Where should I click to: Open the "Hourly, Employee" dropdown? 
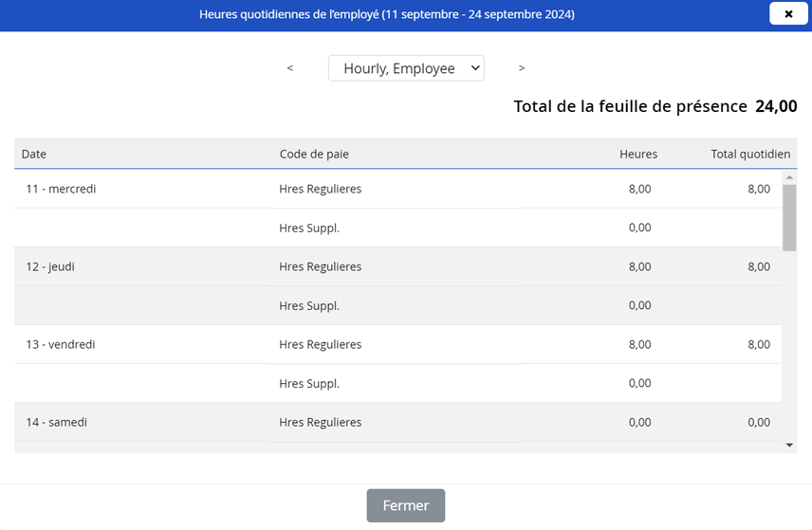point(406,68)
